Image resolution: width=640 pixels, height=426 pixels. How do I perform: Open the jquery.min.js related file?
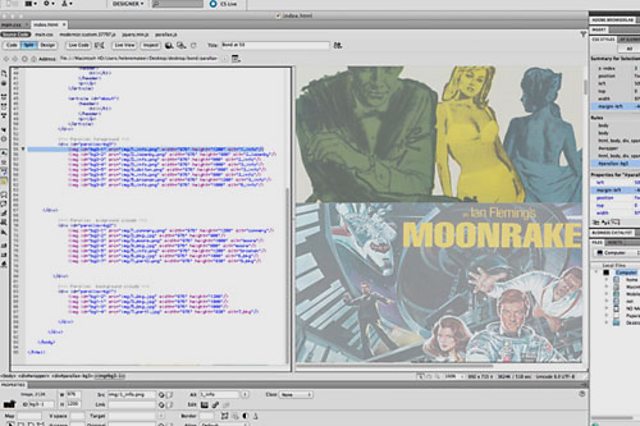point(136,35)
